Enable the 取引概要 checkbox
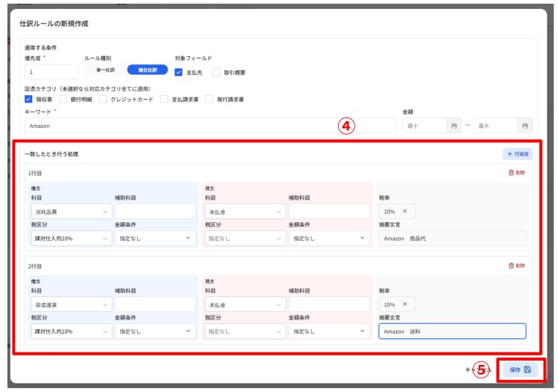558x392 pixels. point(216,73)
